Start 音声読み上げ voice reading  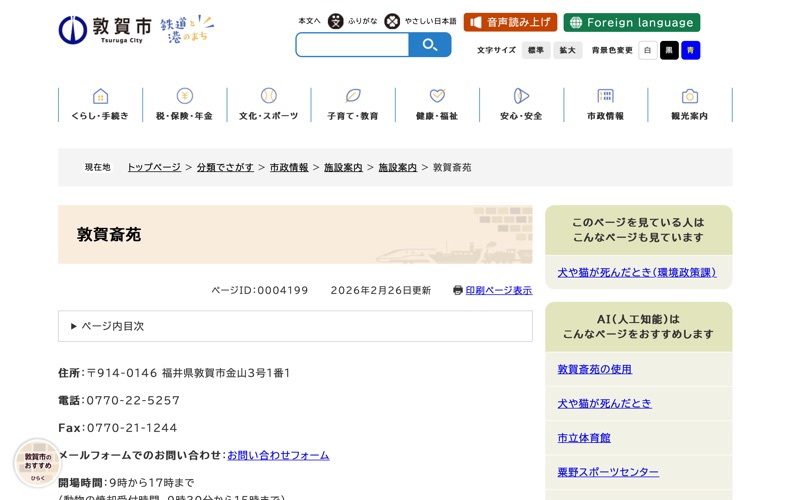coord(510,22)
